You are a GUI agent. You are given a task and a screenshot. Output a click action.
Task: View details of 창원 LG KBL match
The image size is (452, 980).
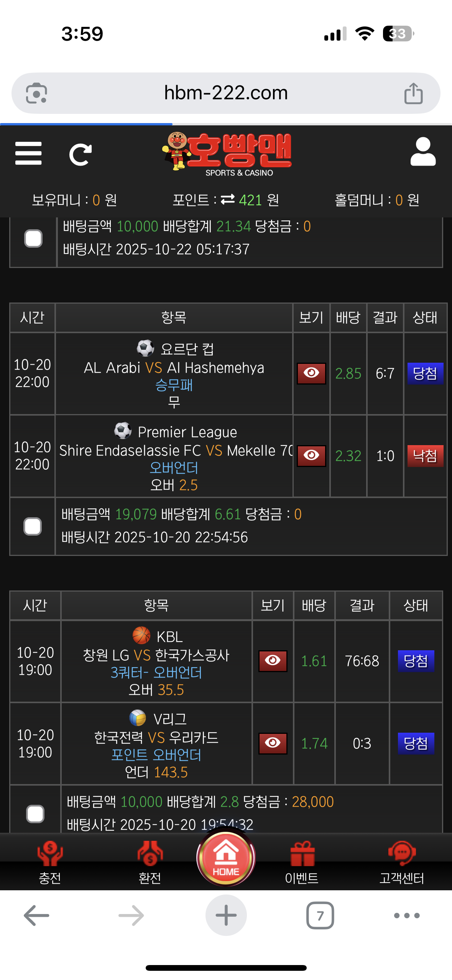[x=273, y=661]
